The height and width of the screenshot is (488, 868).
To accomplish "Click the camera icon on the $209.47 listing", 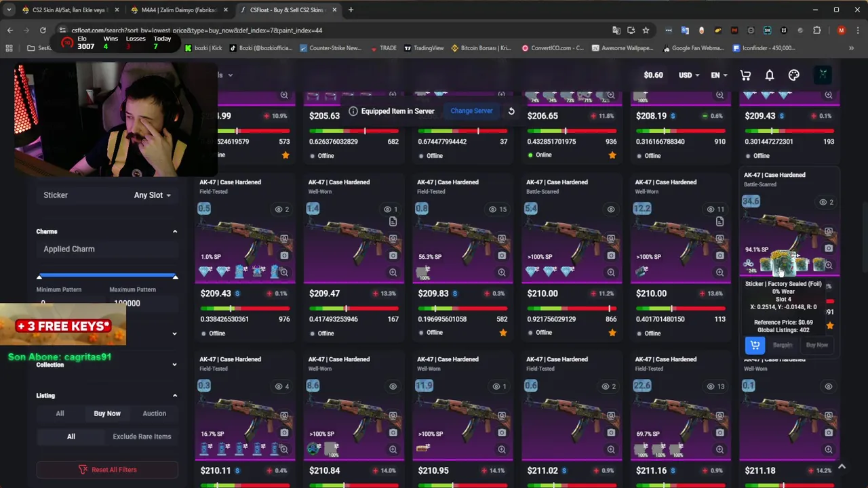I will 393,256.
